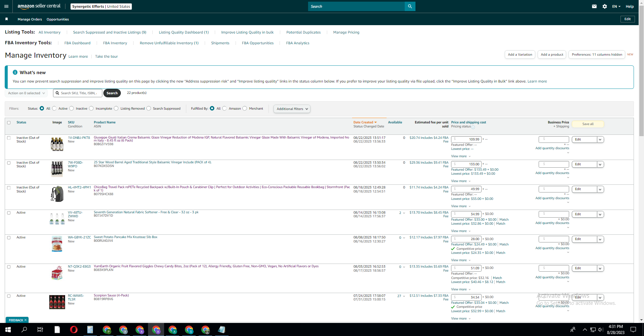644x336 pixels.
Task: Open Edit dropdown arrow for Giuseppe Giusti row
Action: [600, 139]
